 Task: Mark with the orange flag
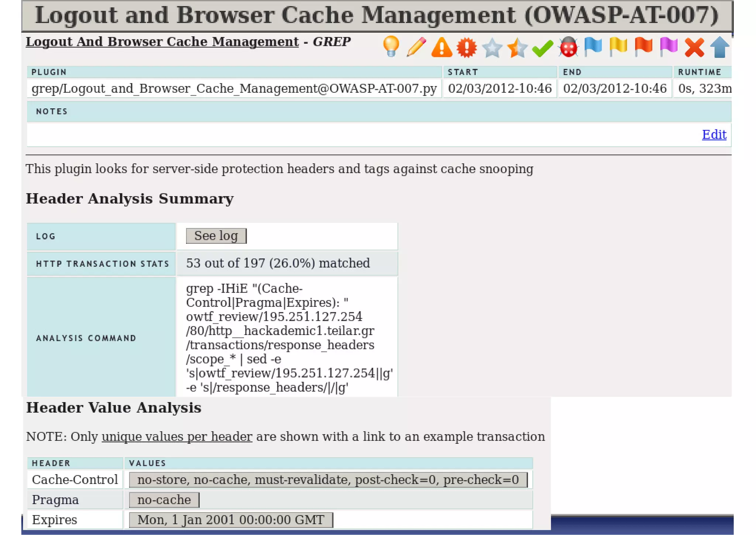(643, 47)
